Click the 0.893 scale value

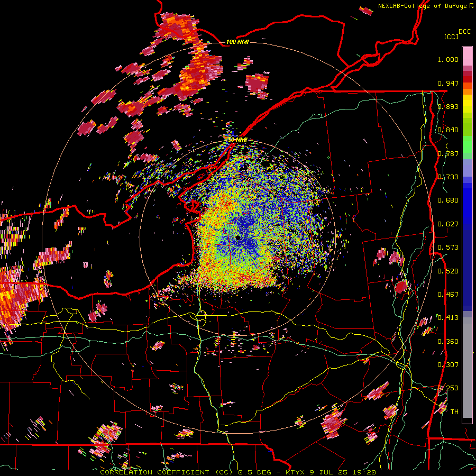[x=448, y=106]
